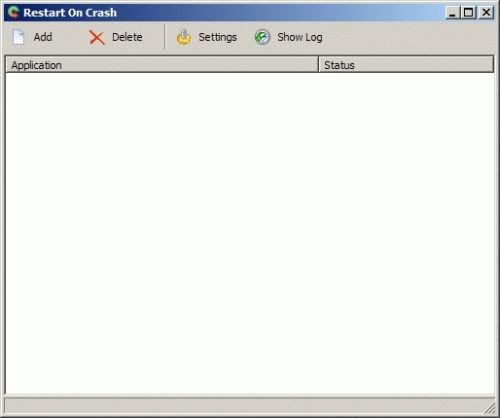This screenshot has height=418, width=500.
Task: Click the Restart On Crash title bar text
Action: click(x=70, y=13)
